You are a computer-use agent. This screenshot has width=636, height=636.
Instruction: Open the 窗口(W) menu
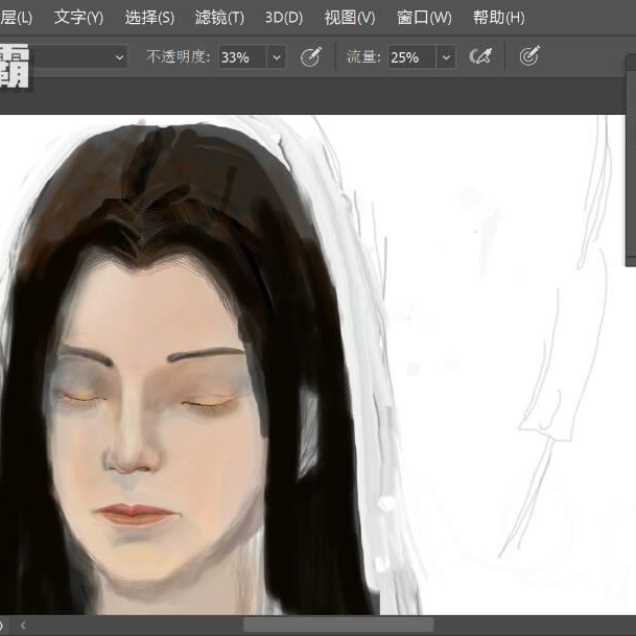click(424, 18)
